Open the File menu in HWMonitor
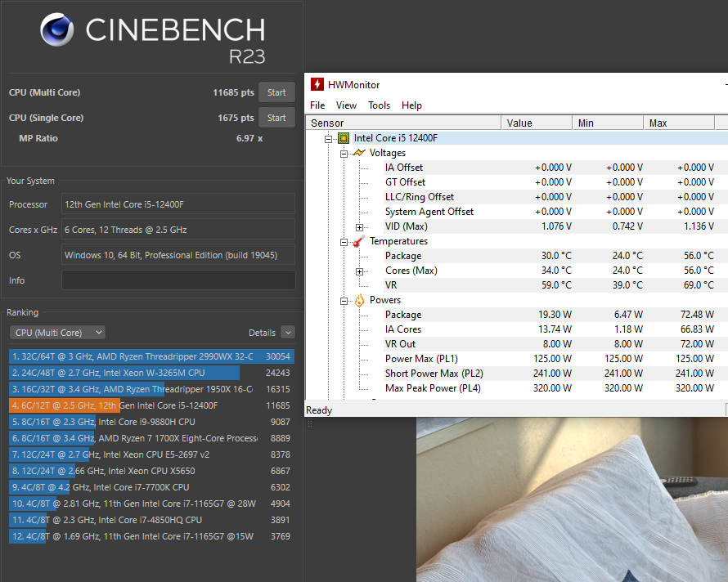728x582 pixels. click(x=317, y=105)
